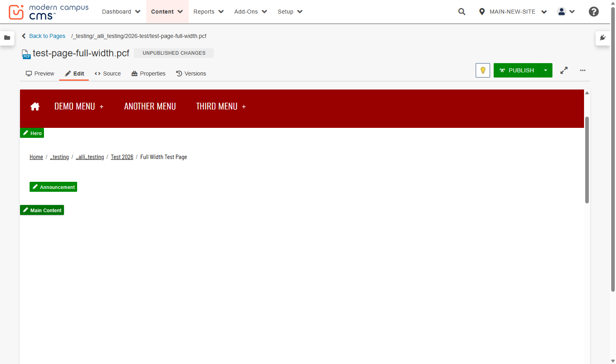The height and width of the screenshot is (364, 616).
Task: Select the Edit tab
Action: [x=74, y=74]
